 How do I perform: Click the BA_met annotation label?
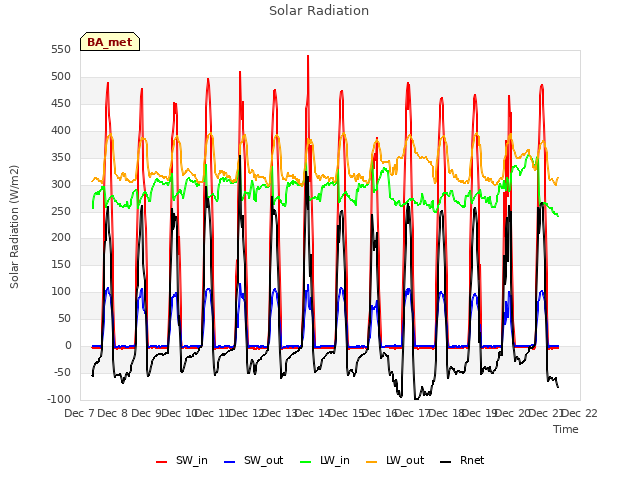[110, 42]
